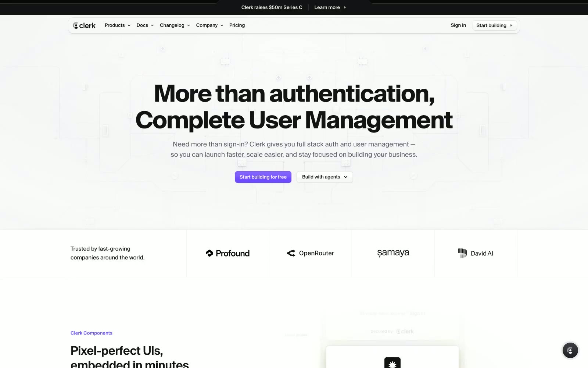The width and height of the screenshot is (588, 368).
Task: Click the Clerk logo in navbar
Action: [x=84, y=25]
